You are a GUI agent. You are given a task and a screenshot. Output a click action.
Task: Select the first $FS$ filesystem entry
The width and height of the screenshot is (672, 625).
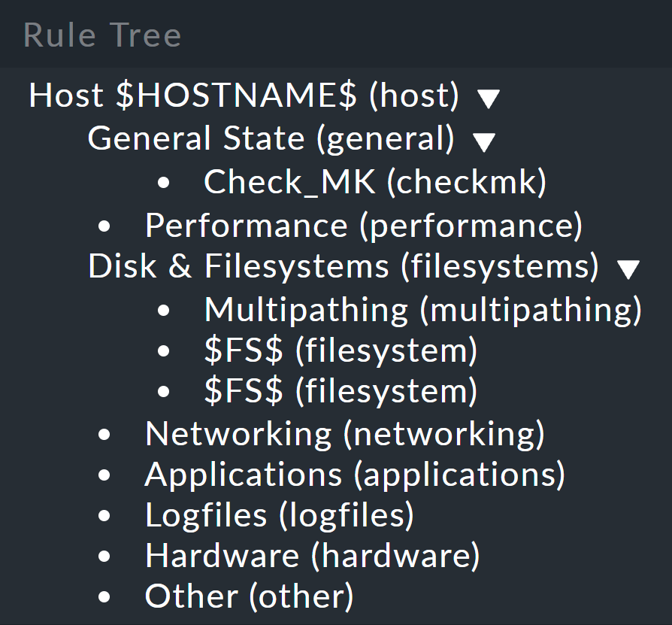coord(340,350)
